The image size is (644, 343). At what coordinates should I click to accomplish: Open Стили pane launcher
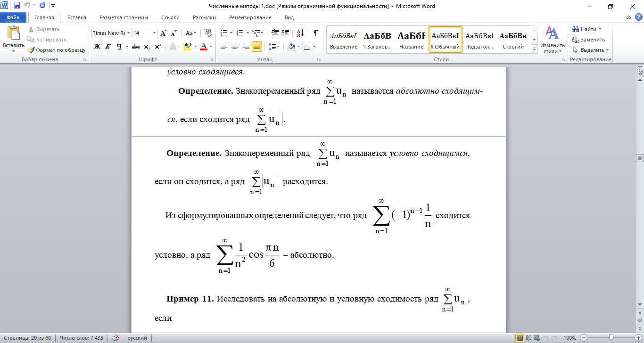tap(563, 60)
